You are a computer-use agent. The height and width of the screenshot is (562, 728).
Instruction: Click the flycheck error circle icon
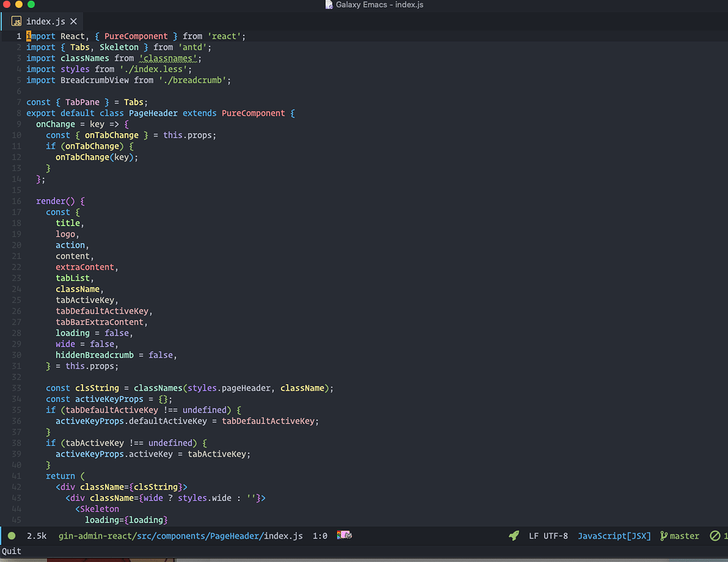click(717, 536)
